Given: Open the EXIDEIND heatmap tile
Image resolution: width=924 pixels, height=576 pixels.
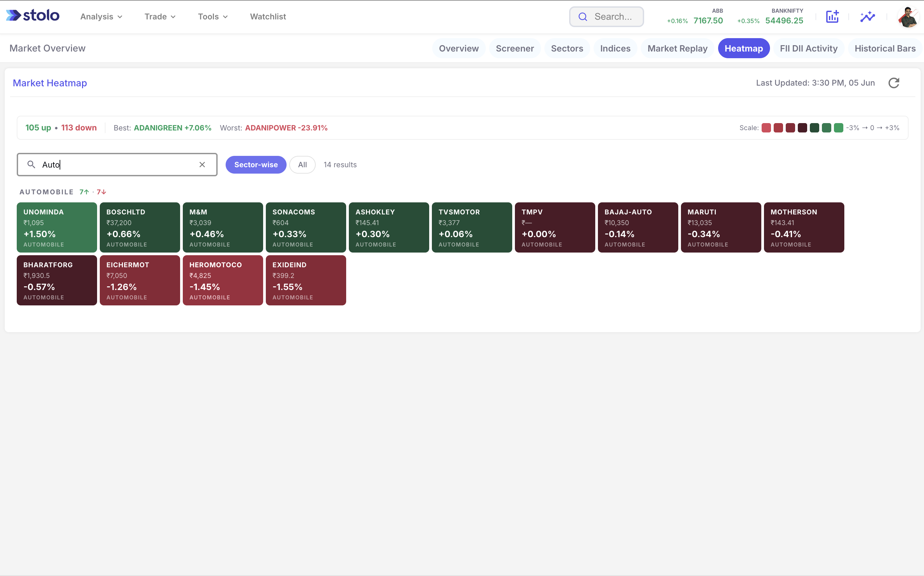Looking at the screenshot, I should (306, 280).
